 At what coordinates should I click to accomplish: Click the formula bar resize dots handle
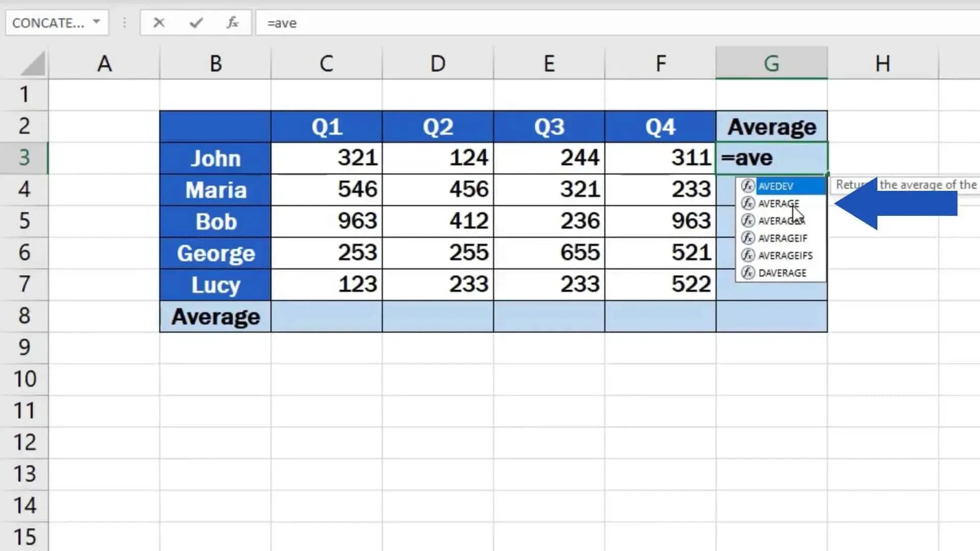point(124,23)
